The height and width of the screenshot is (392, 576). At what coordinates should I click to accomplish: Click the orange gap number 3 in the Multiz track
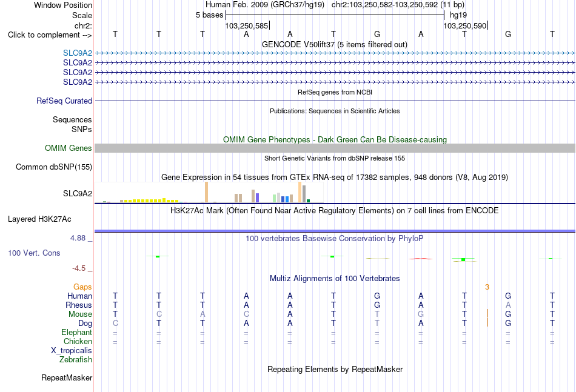487,287
